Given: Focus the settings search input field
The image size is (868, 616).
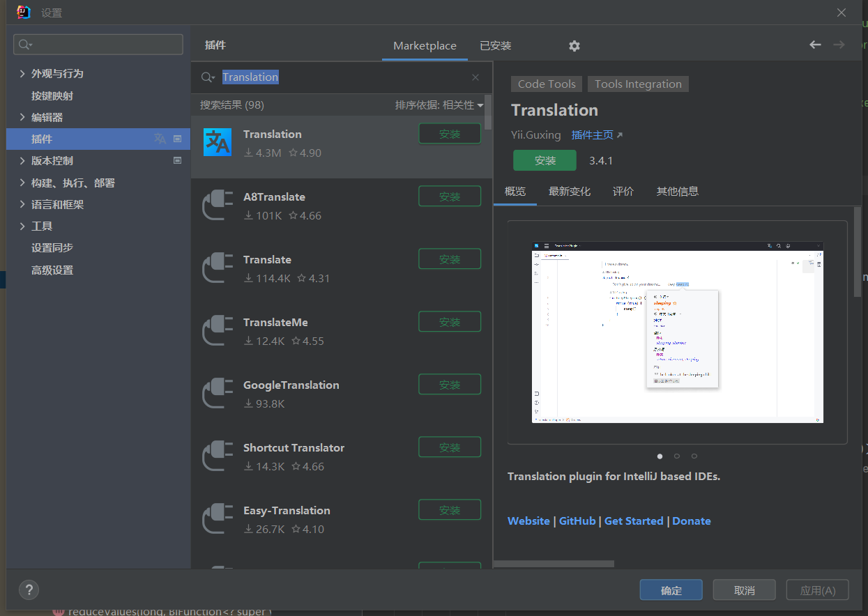Looking at the screenshot, I should click(x=98, y=45).
